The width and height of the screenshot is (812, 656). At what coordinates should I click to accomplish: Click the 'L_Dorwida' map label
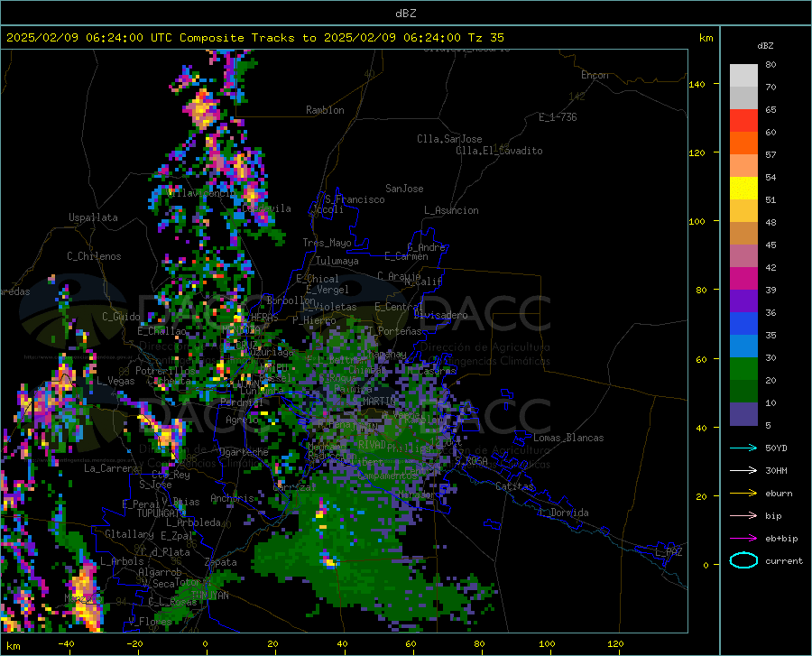(x=563, y=513)
